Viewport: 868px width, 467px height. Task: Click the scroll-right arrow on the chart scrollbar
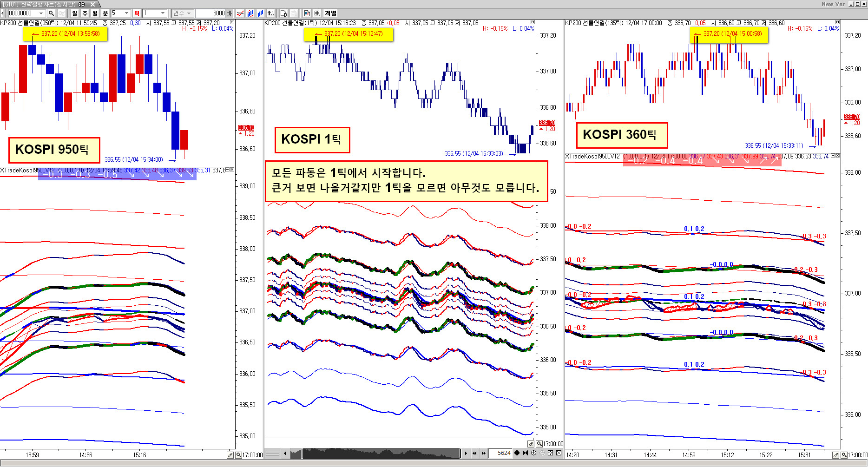466,453
